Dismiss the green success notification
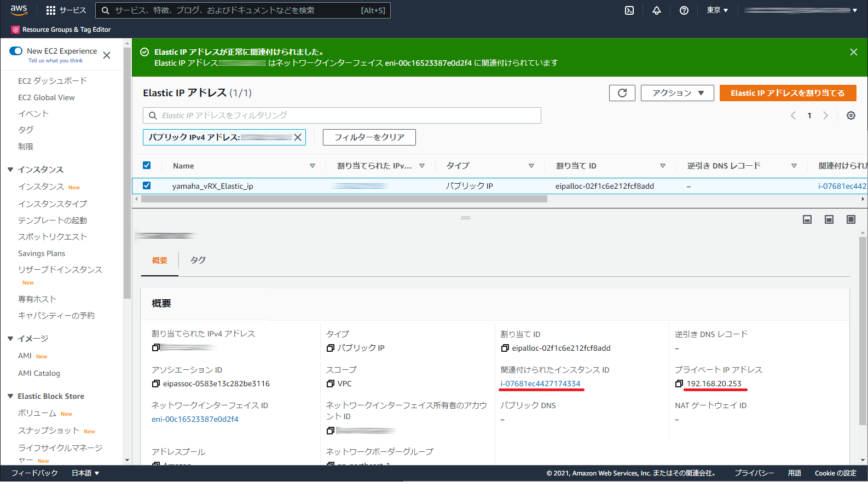 854,52
